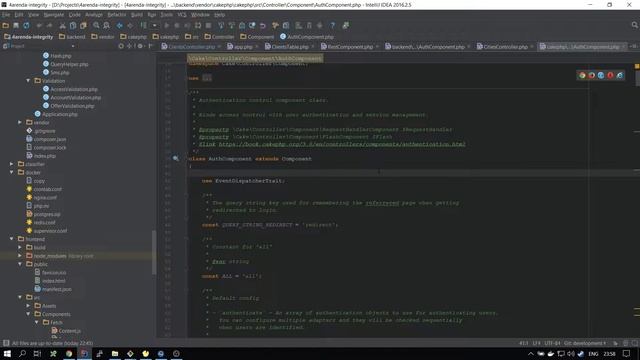Click the Help question mark icon

pyautogui.click(x=333, y=25)
